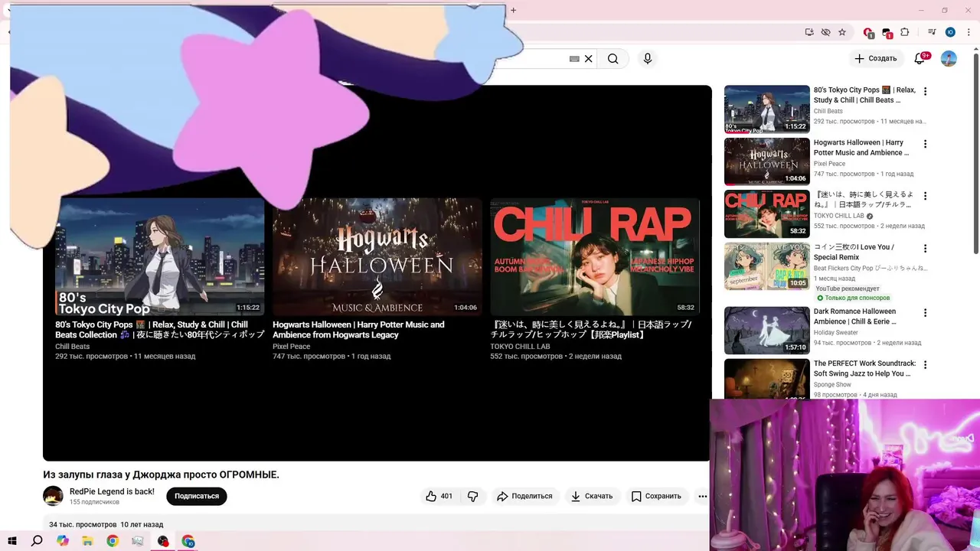The width and height of the screenshot is (980, 551).
Task: Open sidebar video 80's Tokyo City Pops title
Action: (864, 95)
